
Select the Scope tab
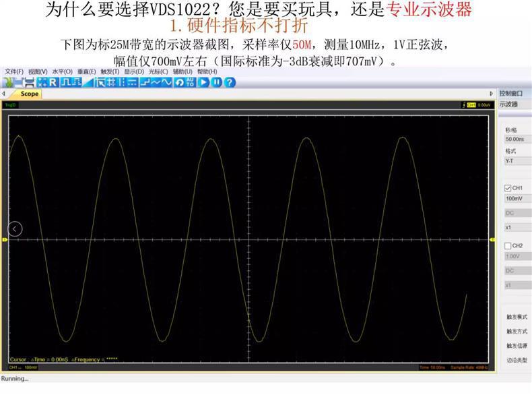(x=29, y=94)
